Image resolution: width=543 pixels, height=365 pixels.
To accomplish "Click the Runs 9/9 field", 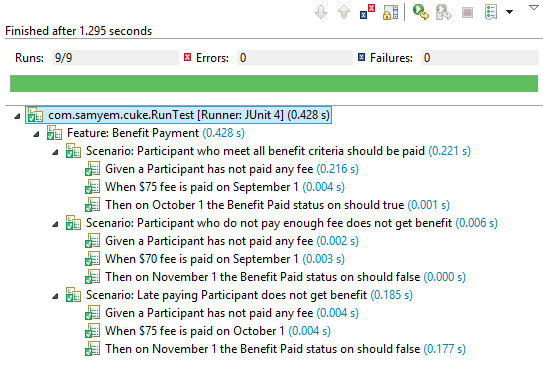I will pos(115,57).
